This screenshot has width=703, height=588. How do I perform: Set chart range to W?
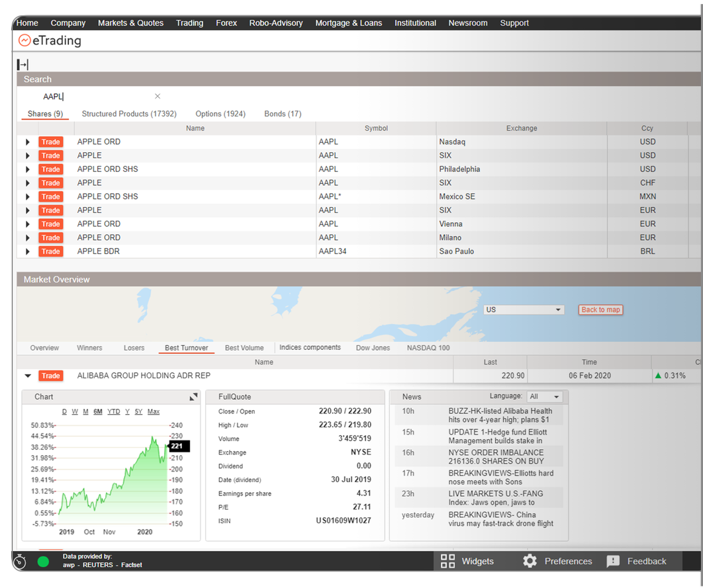click(75, 411)
